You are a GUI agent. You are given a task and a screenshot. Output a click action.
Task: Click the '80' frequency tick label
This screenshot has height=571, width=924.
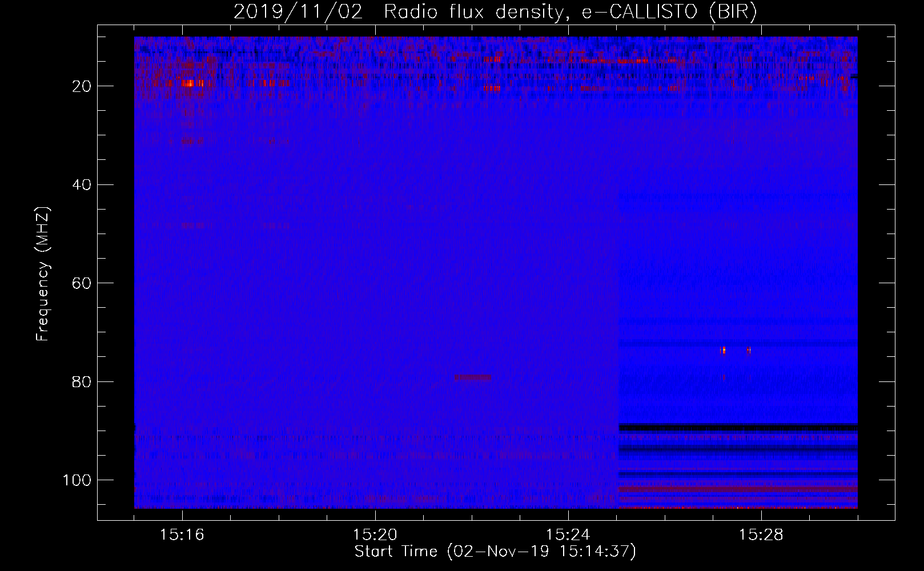(x=82, y=382)
